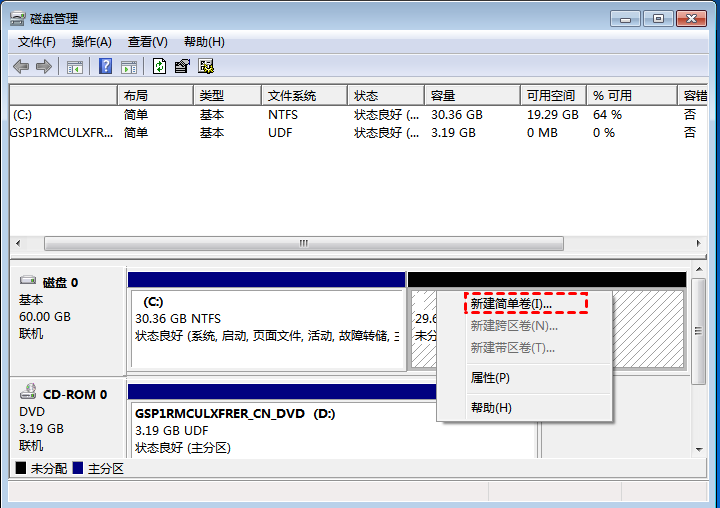Click the disabled 新建跨区卷(N)... entry
Image resolution: width=720 pixels, height=508 pixels.
[x=514, y=326]
